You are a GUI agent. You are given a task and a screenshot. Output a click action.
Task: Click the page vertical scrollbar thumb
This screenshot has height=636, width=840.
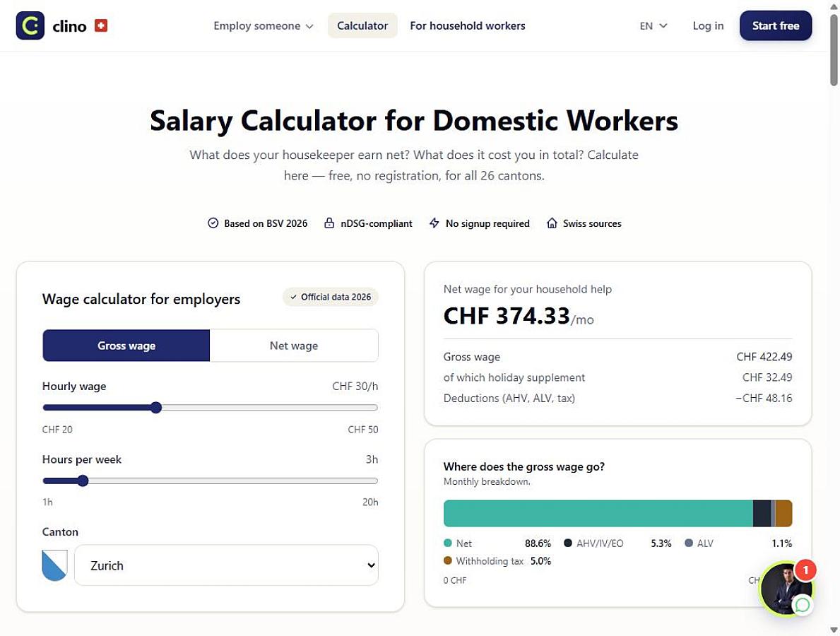[x=834, y=49]
